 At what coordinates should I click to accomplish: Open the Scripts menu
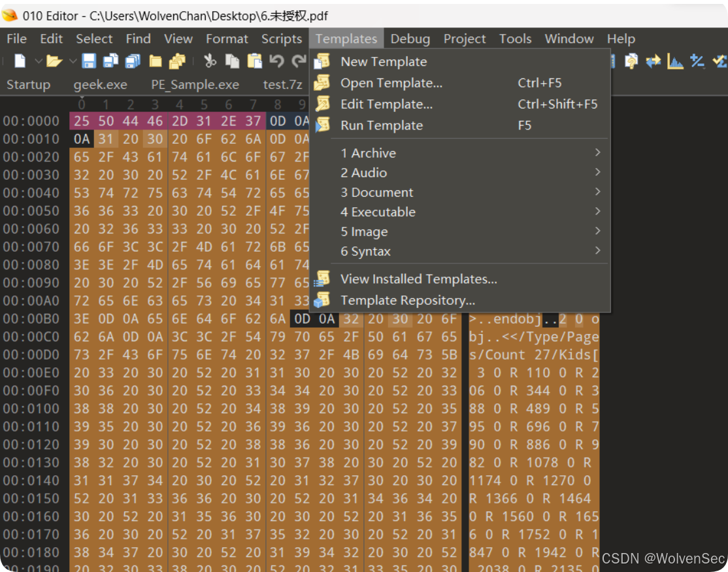pos(282,39)
